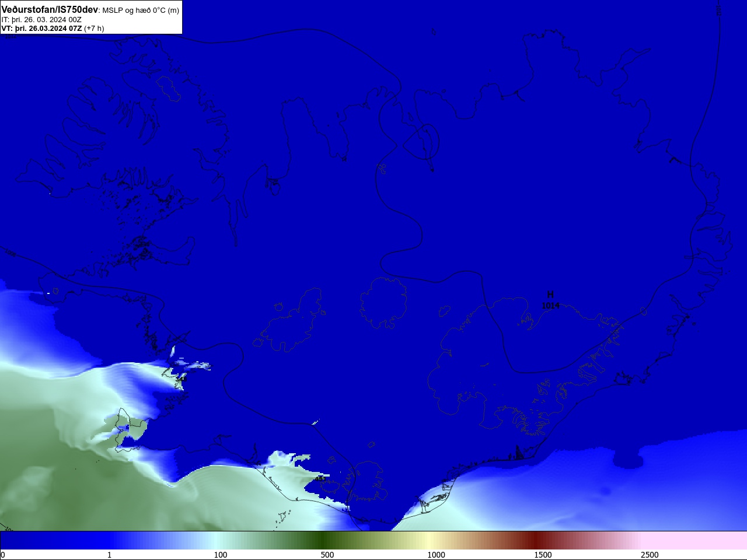The width and height of the screenshot is (747, 560).
Task: Click the "1000" color scale label
Action: pyautogui.click(x=436, y=555)
